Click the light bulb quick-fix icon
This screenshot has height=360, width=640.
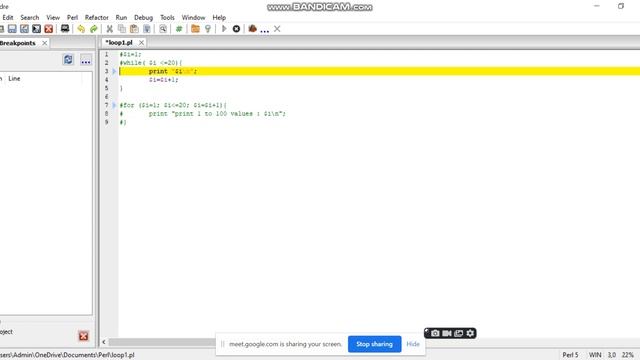[208, 29]
